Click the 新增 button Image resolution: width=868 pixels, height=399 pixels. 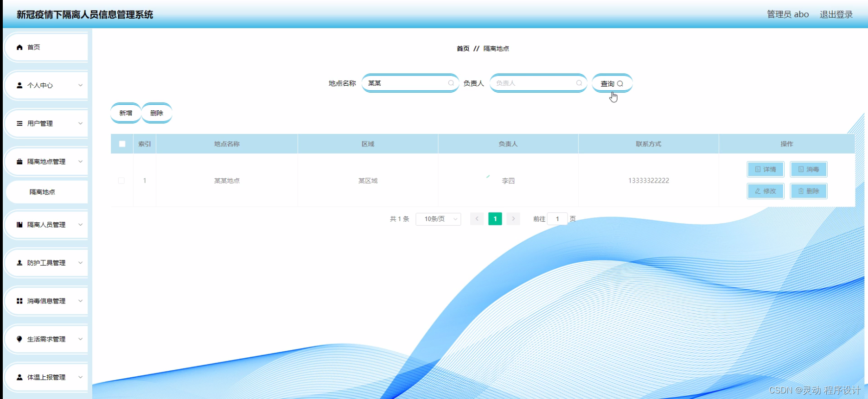tap(126, 113)
